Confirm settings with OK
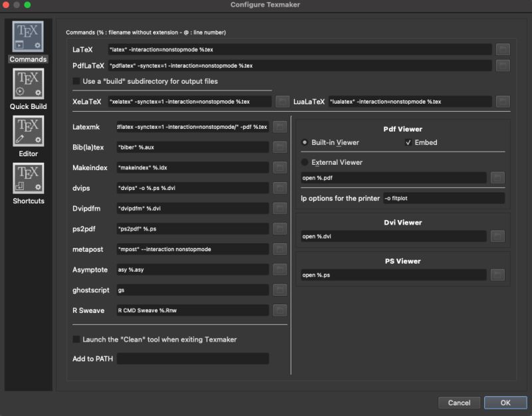The width and height of the screenshot is (532, 416). (x=505, y=403)
